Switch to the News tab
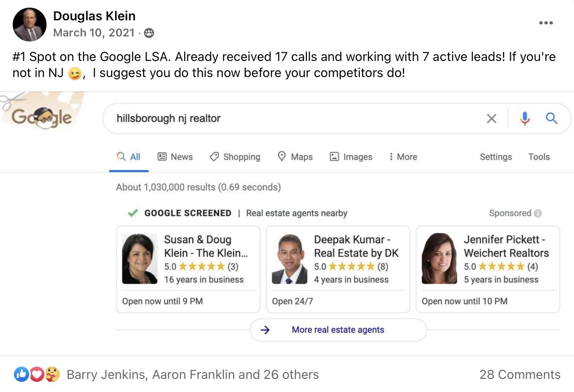 click(x=175, y=157)
